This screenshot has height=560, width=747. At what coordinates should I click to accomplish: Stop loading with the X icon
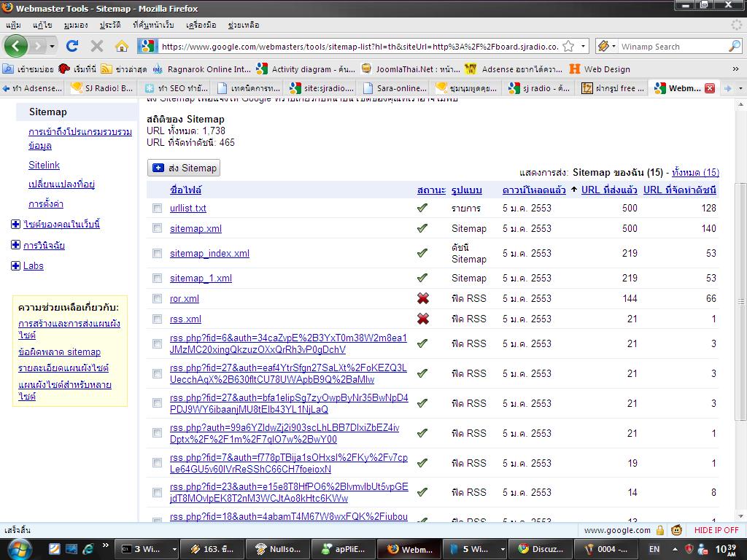coord(97,46)
